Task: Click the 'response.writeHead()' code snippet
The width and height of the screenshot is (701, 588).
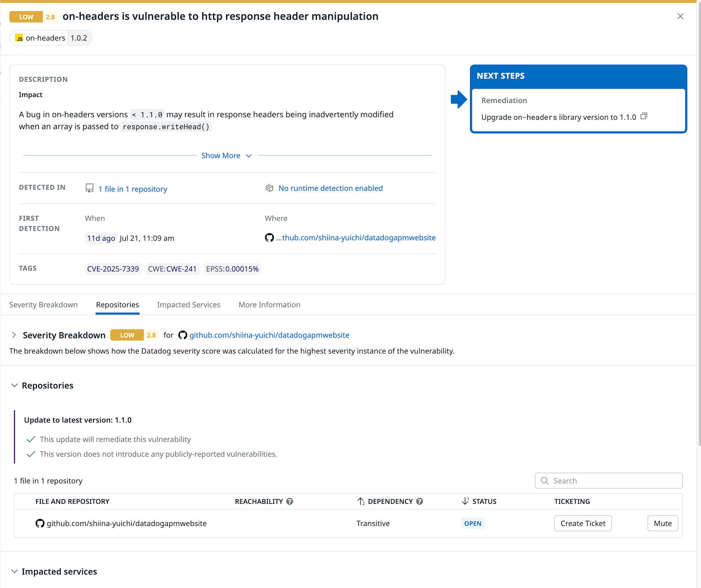Action: pos(166,127)
